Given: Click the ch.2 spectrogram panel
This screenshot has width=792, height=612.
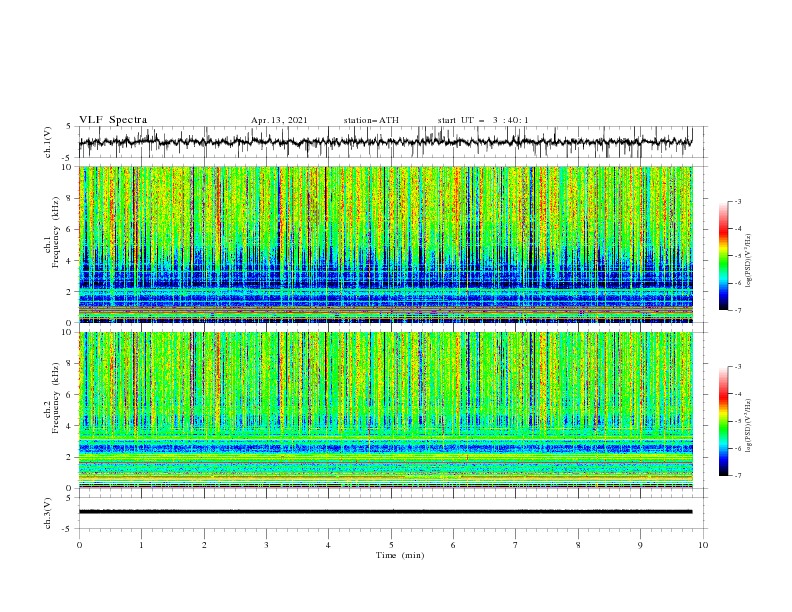Looking at the screenshot, I should click(x=385, y=410).
